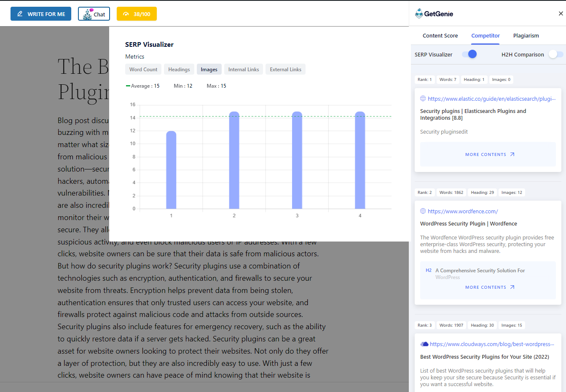
Task: Click the 'Images: 0' badge
Action: [x=501, y=79]
